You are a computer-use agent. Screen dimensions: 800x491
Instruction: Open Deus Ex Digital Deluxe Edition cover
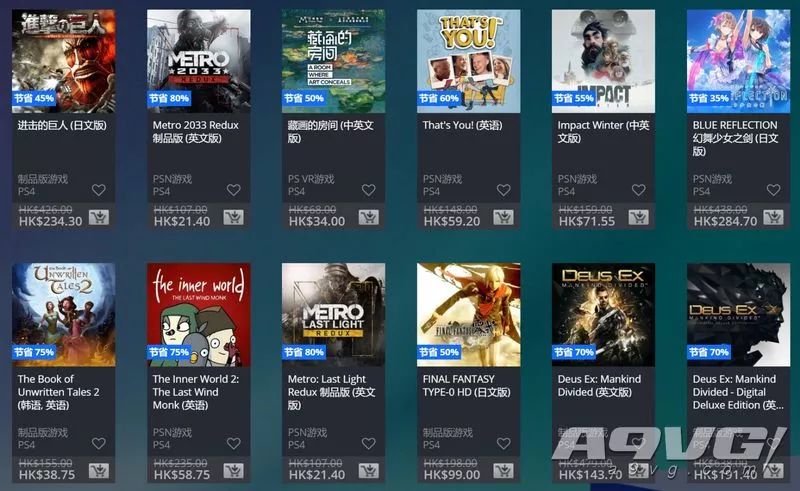738,314
